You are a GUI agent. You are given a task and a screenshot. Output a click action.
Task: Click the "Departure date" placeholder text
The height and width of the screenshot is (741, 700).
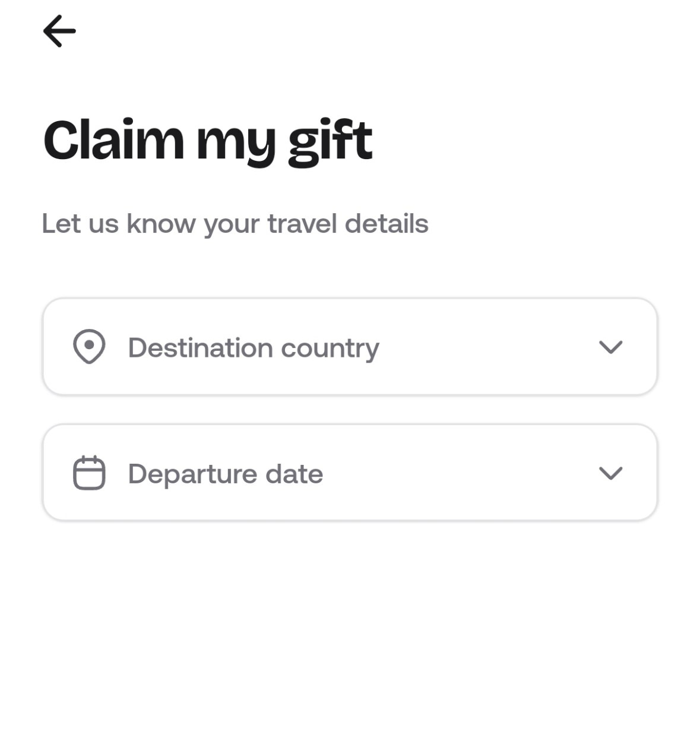pyautogui.click(x=226, y=474)
